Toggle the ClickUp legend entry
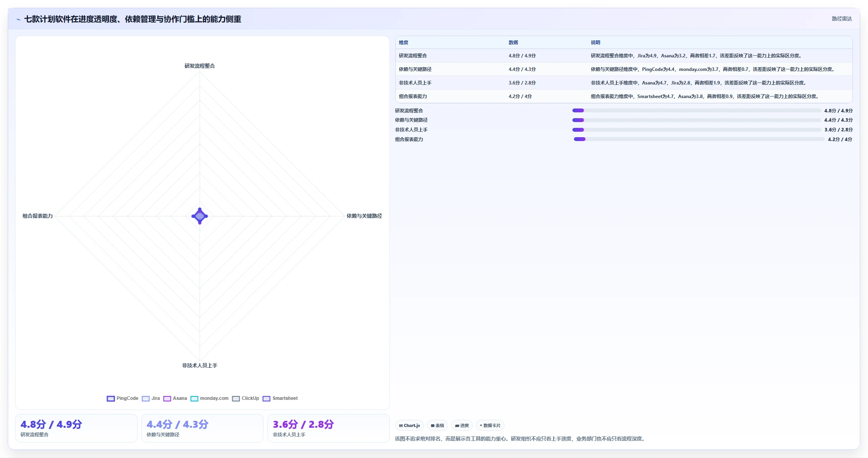 coord(245,398)
